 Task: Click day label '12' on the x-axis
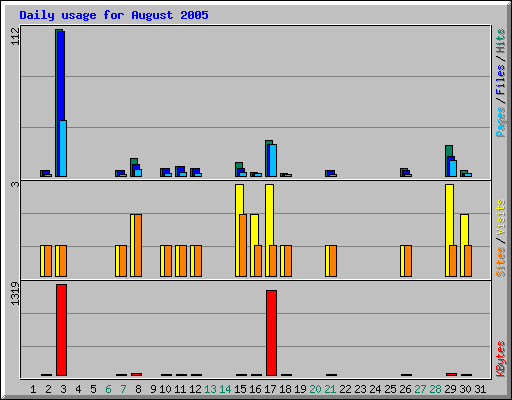tap(195, 389)
